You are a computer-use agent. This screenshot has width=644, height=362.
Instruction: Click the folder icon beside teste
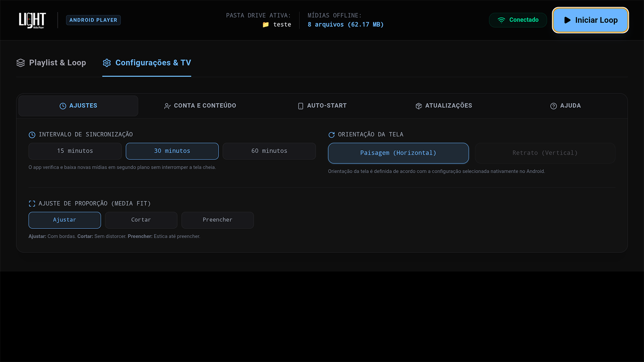point(265,25)
